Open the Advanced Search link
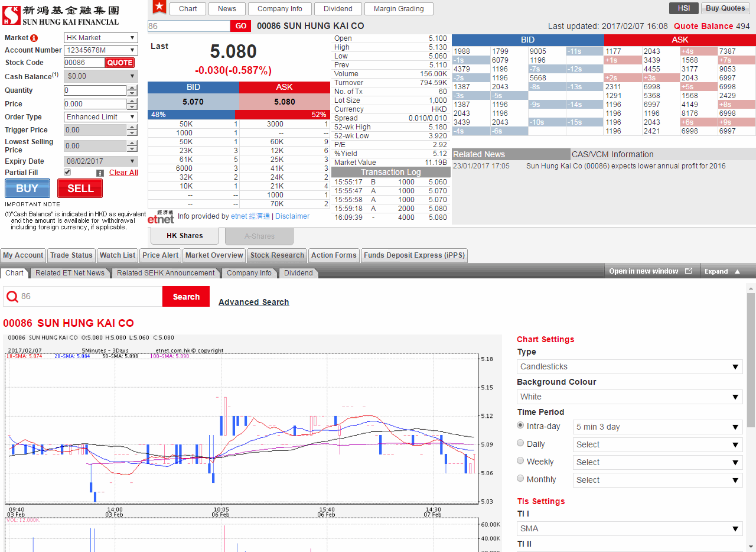Viewport: 756px width, 552px height. [x=254, y=302]
